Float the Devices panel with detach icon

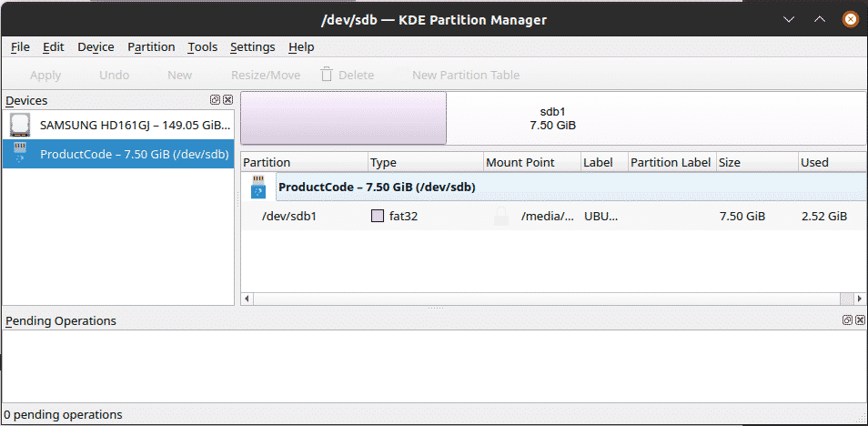coord(215,100)
